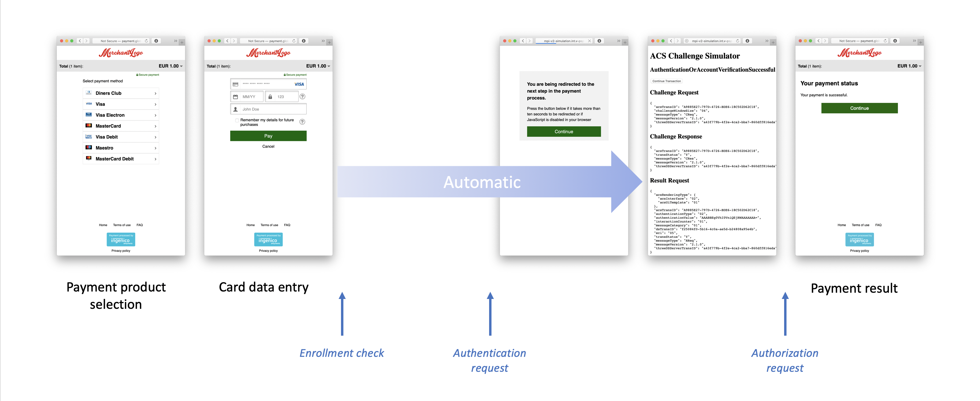Image resolution: width=980 pixels, height=401 pixels.
Task: Click Terms of use in product selection window
Action: tap(122, 225)
